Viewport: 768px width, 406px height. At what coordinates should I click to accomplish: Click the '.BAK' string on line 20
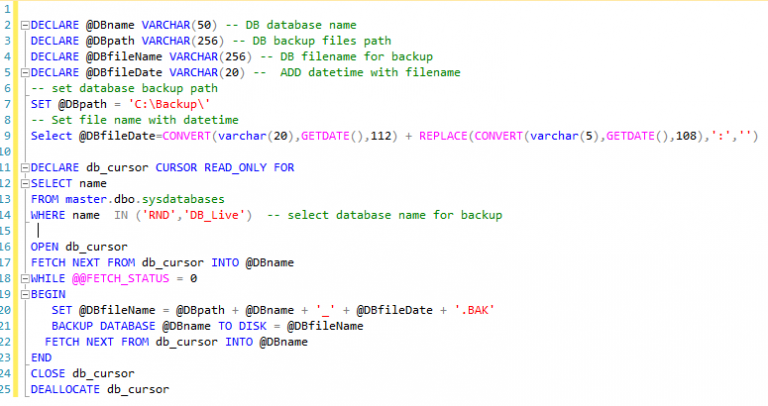click(x=475, y=310)
